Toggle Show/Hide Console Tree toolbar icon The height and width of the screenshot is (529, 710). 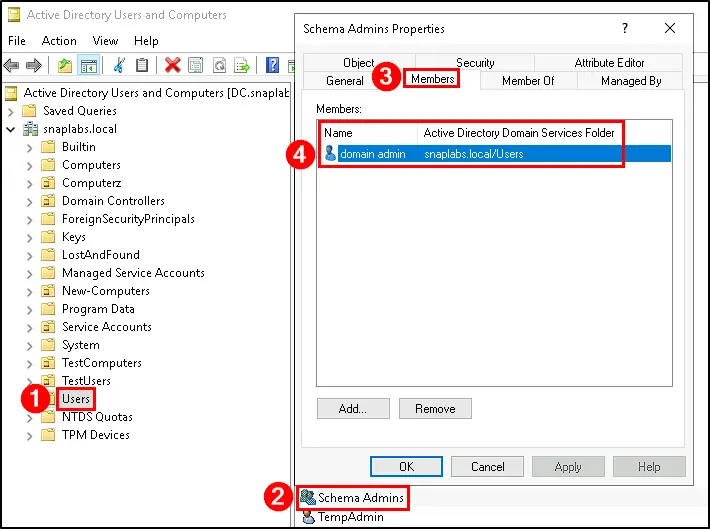[89, 66]
